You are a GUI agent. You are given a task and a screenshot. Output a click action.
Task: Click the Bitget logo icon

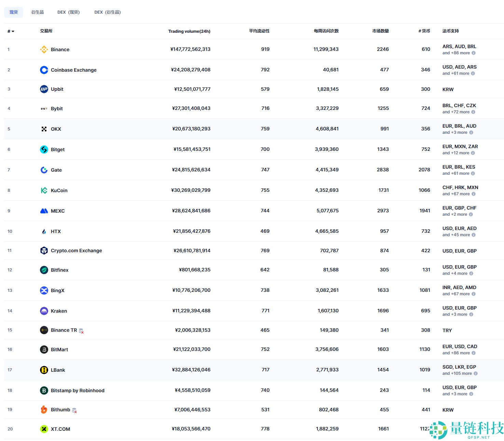point(44,150)
